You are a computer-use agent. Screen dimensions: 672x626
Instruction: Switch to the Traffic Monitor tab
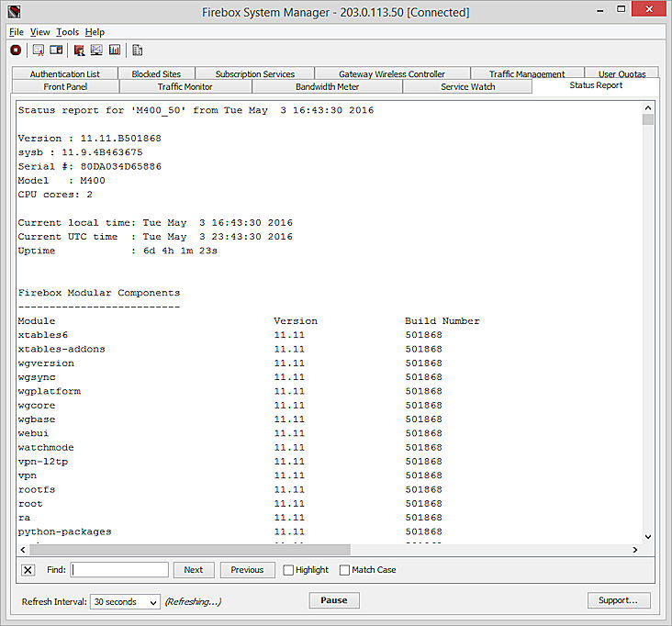[x=185, y=86]
